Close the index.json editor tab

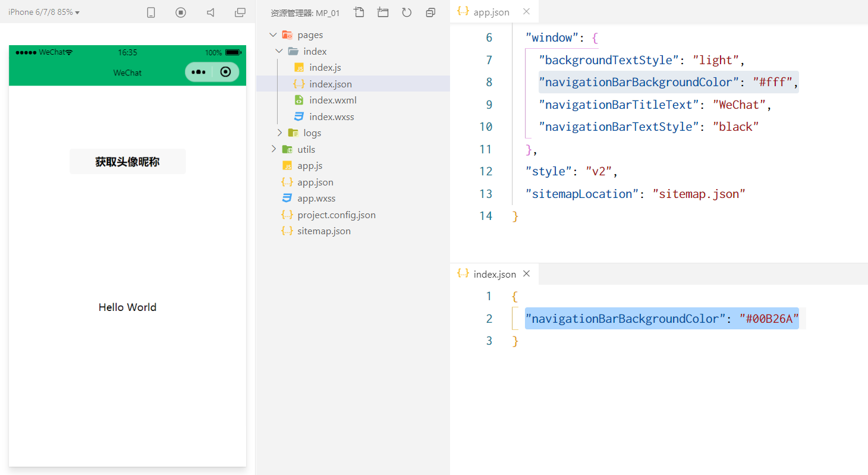click(x=526, y=274)
